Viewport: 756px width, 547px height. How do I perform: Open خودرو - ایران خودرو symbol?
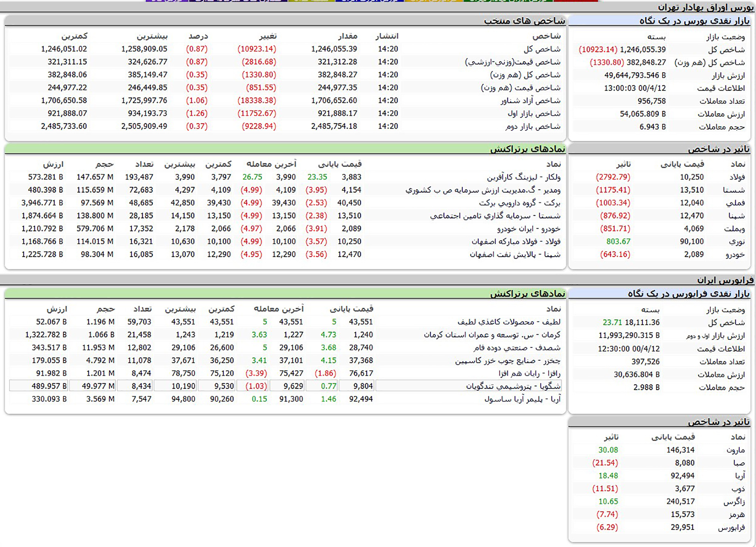(529, 228)
